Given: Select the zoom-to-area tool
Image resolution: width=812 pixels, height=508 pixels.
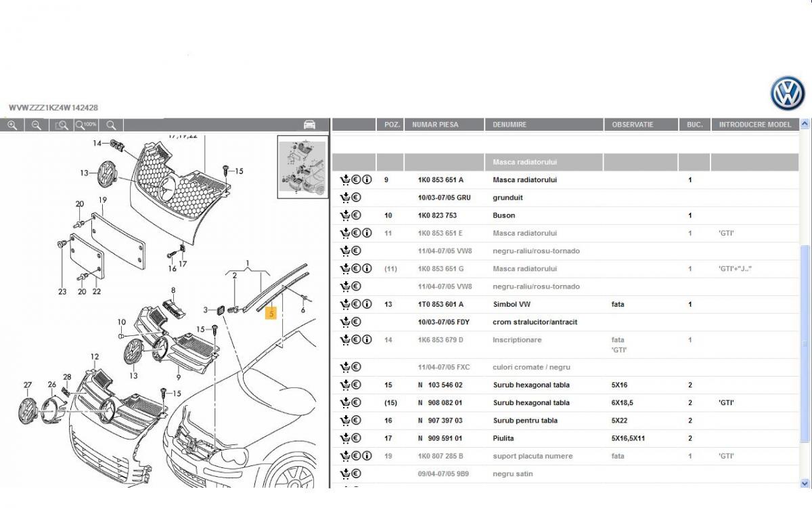Looking at the screenshot, I should tap(62, 125).
